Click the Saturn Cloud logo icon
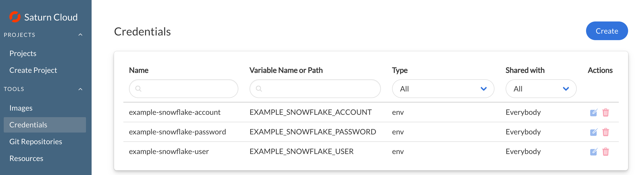This screenshot has height=175, width=644. 15,17
